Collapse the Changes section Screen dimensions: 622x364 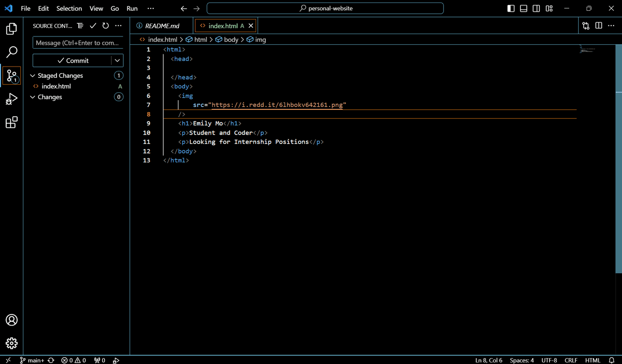(x=33, y=97)
